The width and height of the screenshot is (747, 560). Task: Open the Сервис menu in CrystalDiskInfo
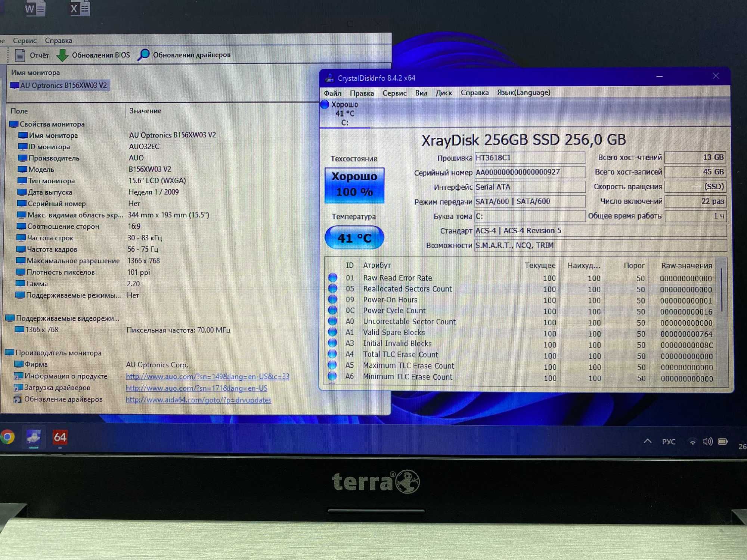(x=394, y=93)
